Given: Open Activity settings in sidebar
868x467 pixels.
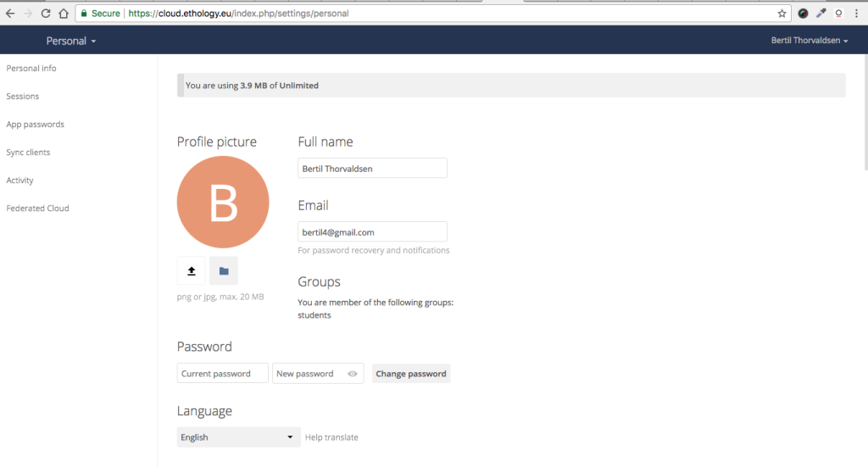Looking at the screenshot, I should 20,181.
